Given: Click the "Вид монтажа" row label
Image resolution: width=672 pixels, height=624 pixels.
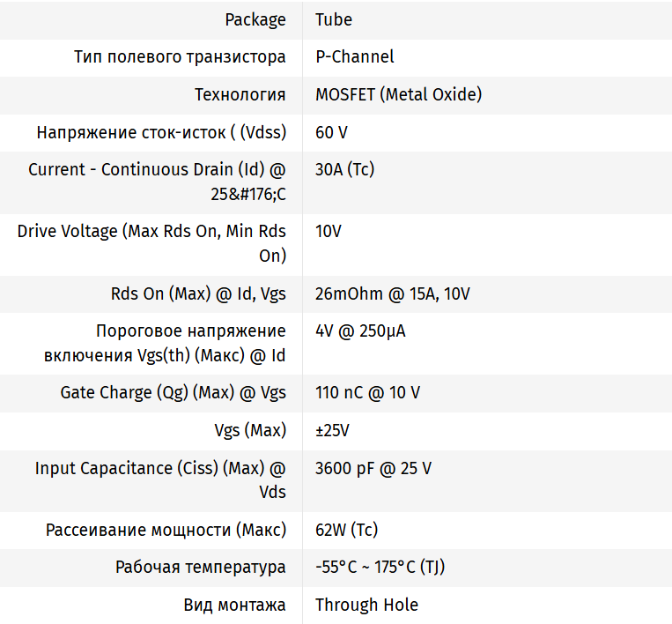Looking at the screenshot, I should tap(234, 605).
